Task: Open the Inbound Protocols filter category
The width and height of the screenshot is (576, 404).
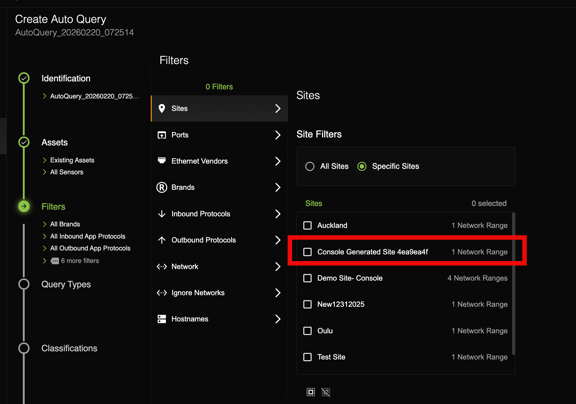Action: 219,214
